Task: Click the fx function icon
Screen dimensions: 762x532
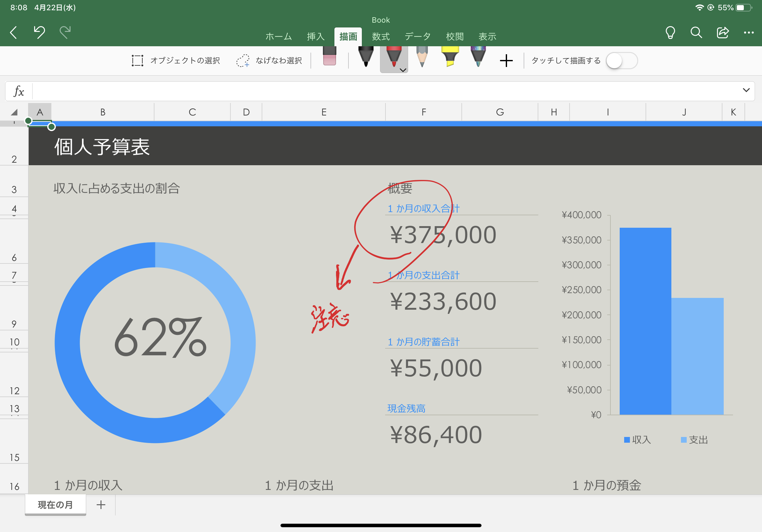Action: click(19, 91)
